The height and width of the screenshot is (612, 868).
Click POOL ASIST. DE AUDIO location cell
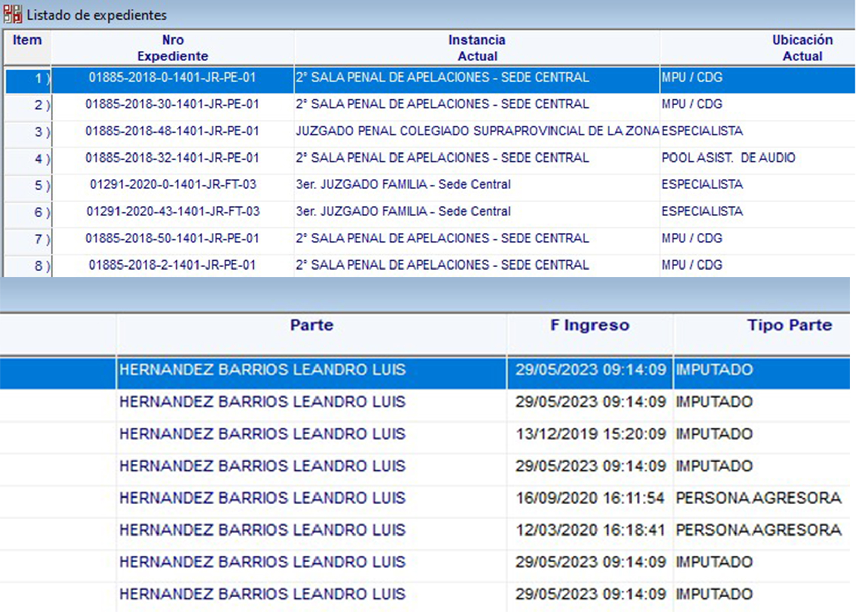click(x=728, y=158)
